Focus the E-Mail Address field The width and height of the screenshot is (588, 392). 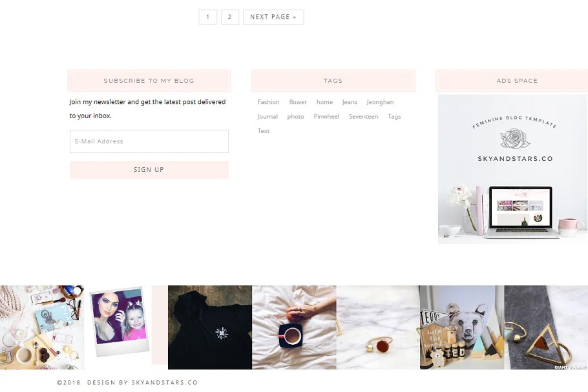[x=149, y=141]
